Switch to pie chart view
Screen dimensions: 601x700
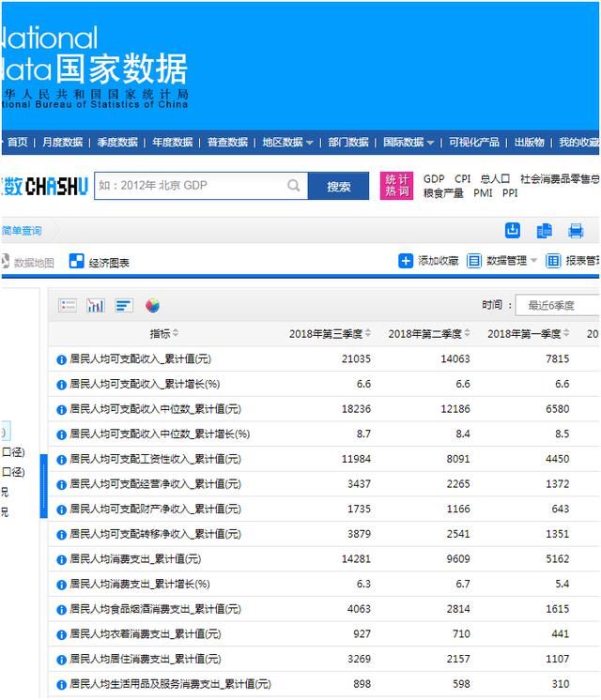pos(152,305)
